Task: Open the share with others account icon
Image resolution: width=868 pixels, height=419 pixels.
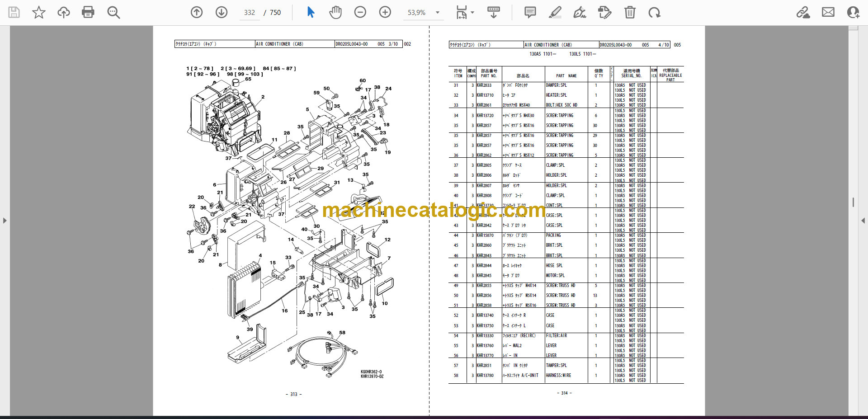Action: 853,12
